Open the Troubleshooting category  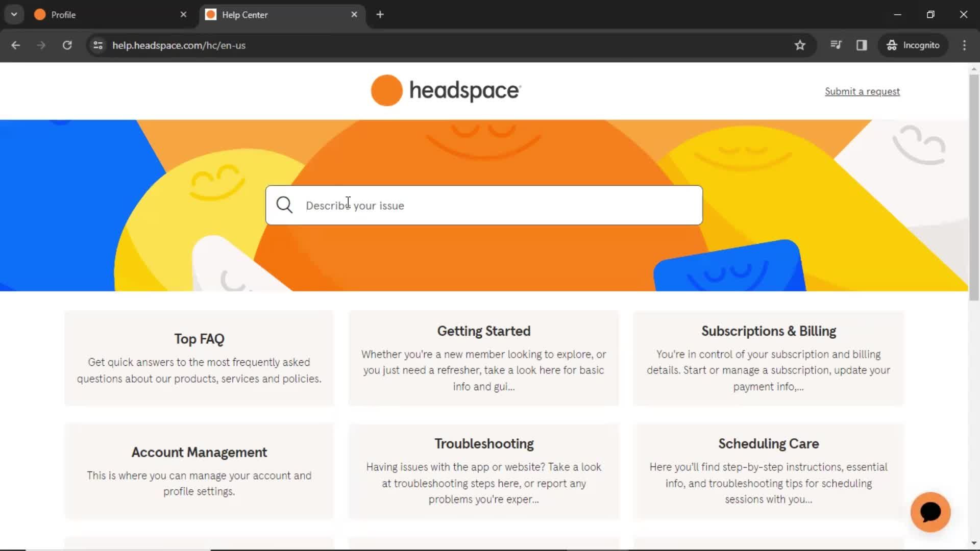(483, 471)
